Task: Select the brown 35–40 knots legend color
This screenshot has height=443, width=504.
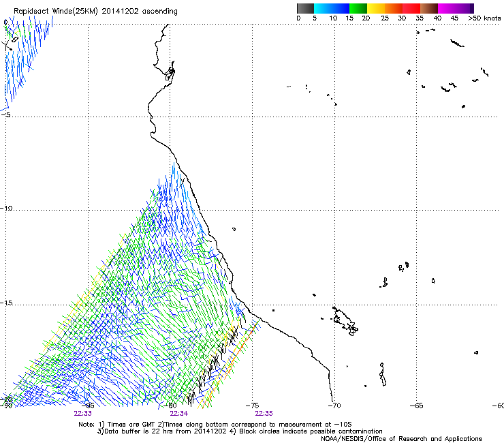Action: [x=429, y=8]
